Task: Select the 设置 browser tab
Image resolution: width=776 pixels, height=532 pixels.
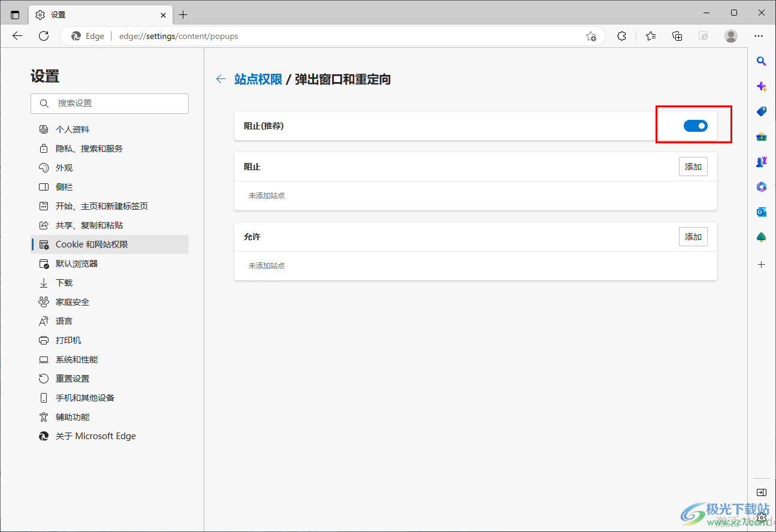Action: (101, 14)
